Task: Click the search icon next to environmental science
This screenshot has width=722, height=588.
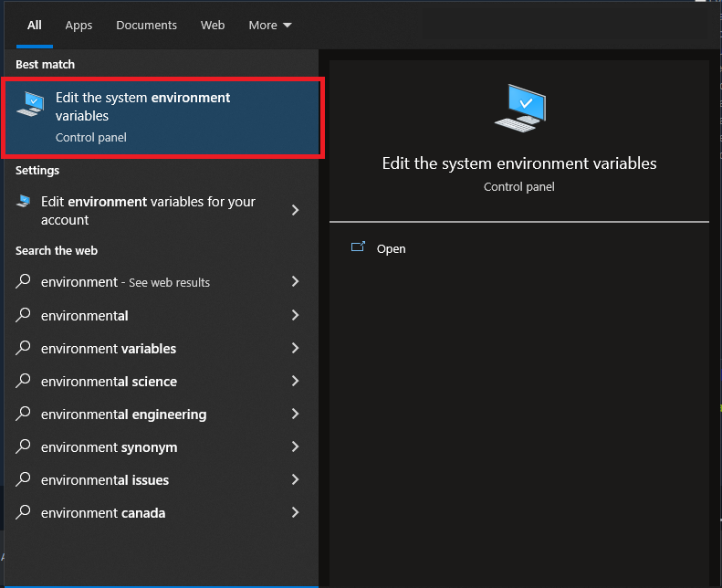Action: [x=25, y=381]
